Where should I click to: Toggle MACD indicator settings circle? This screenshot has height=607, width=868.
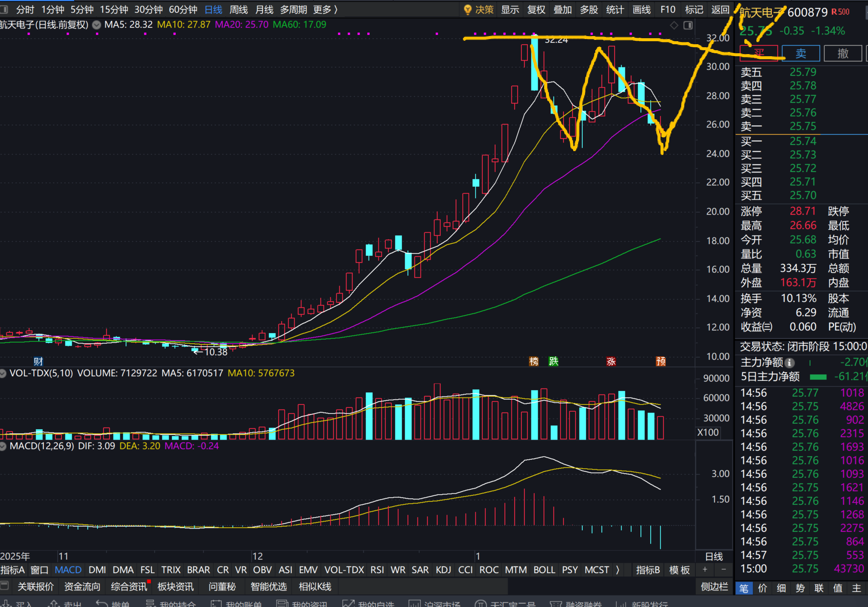tap(3, 446)
